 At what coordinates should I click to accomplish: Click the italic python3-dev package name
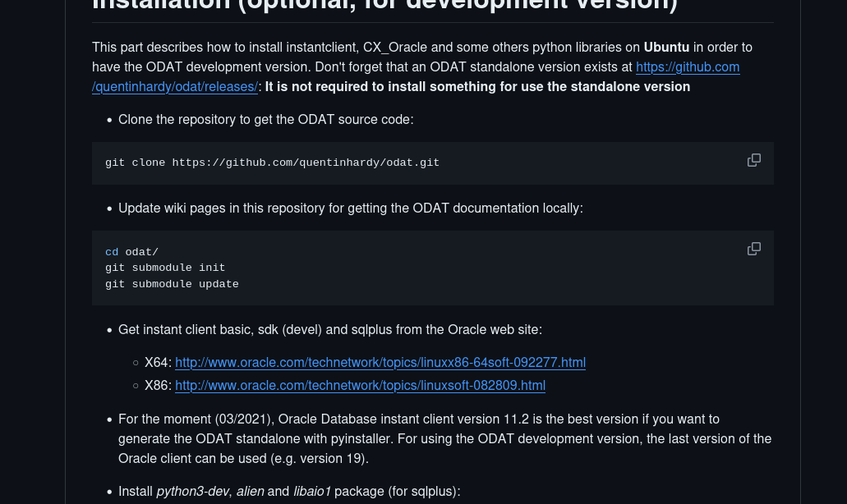coord(194,492)
